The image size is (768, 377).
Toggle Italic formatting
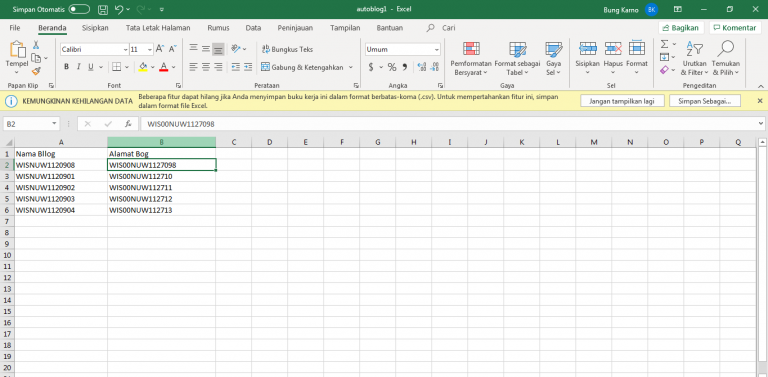[x=78, y=67]
